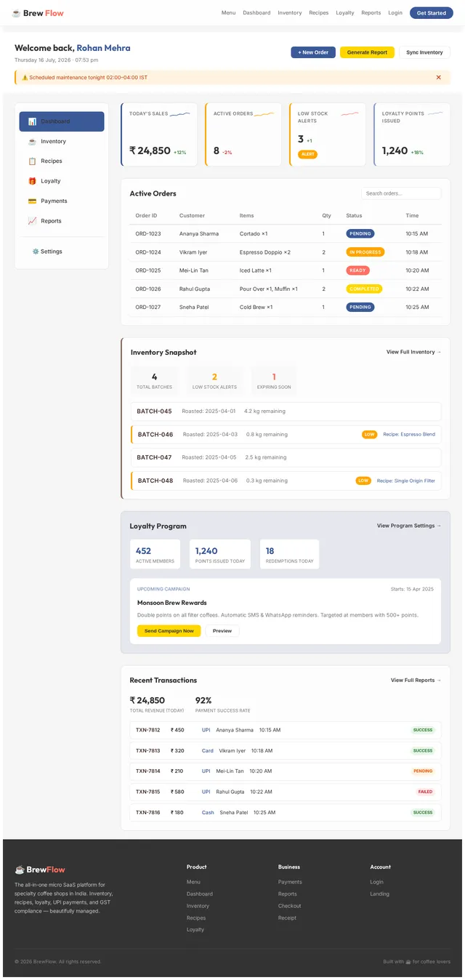
Task: Open the Menu item in top navigation
Action: [x=228, y=13]
